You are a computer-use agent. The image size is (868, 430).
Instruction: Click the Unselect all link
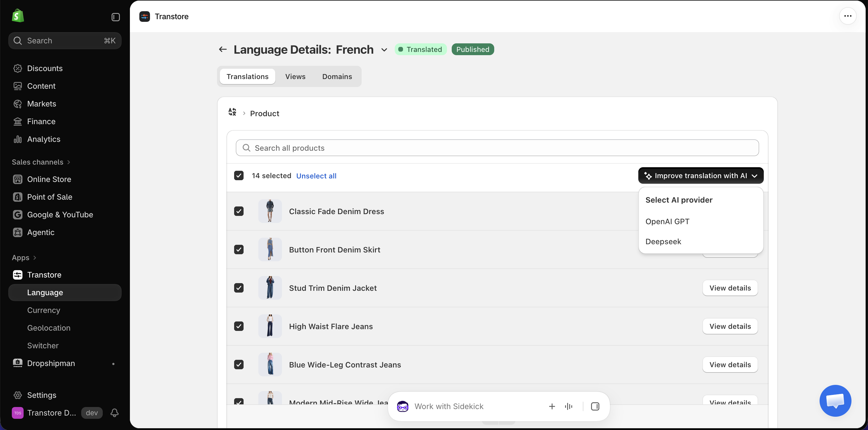316,176
